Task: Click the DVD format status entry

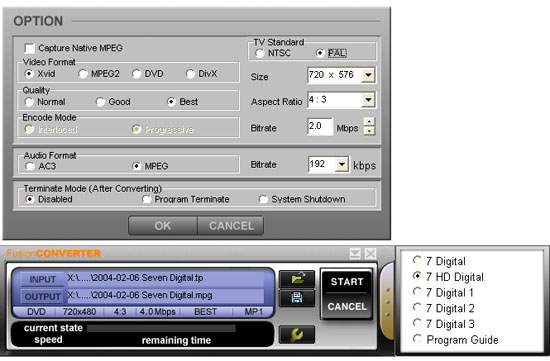Action: [36, 312]
